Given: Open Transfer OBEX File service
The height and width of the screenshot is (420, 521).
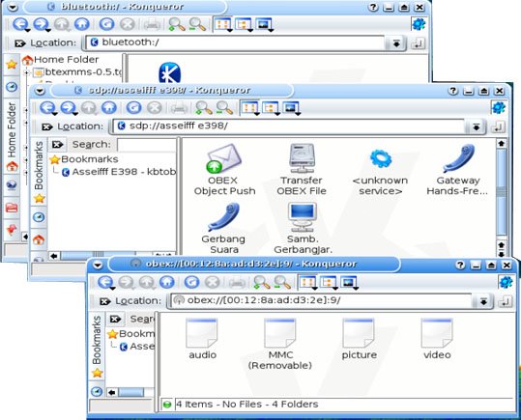Looking at the screenshot, I should coord(302,169).
